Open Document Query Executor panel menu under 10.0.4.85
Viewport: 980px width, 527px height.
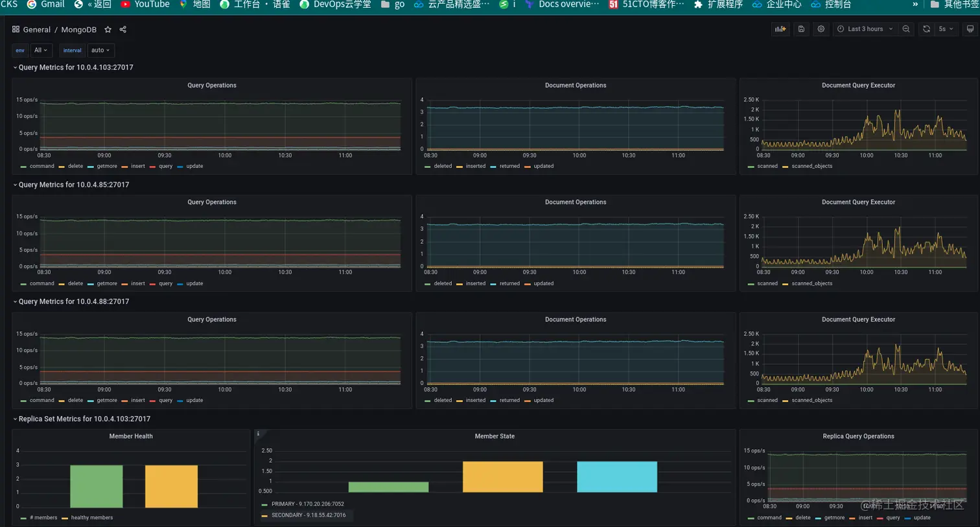pyautogui.click(x=858, y=202)
